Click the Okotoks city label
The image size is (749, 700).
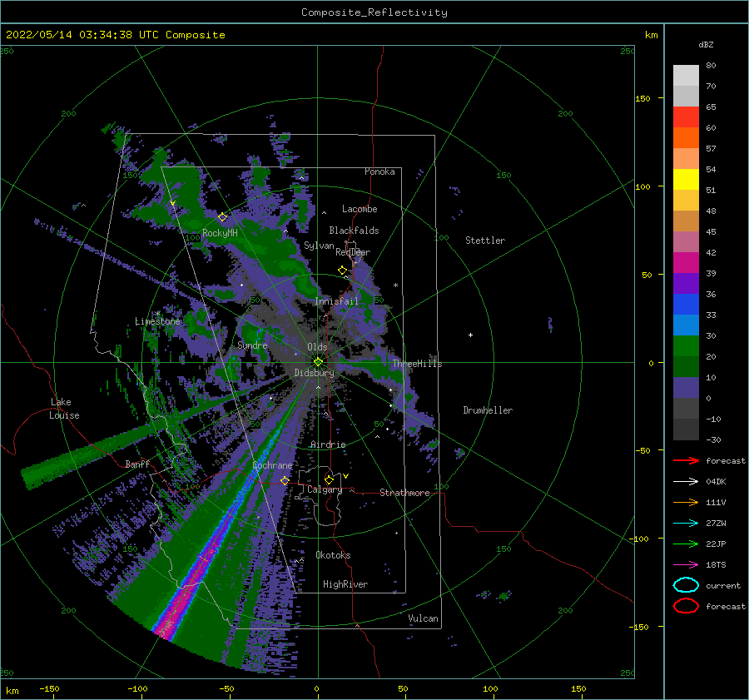pyautogui.click(x=333, y=555)
